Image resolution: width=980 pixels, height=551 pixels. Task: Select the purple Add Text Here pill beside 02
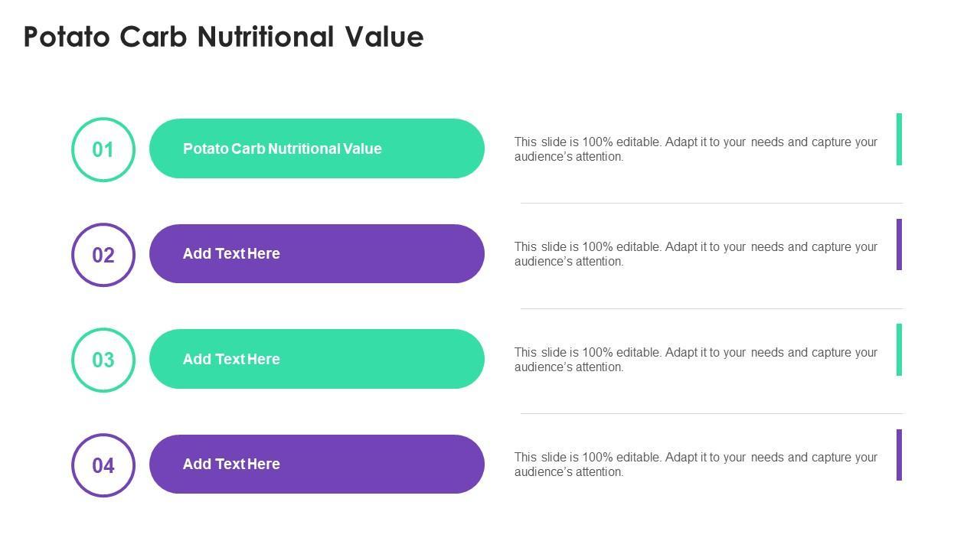(x=316, y=253)
